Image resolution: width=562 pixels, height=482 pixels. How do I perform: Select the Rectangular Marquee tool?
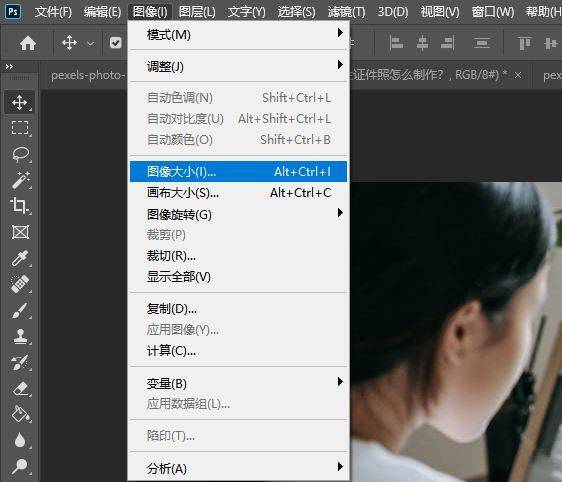[20, 128]
